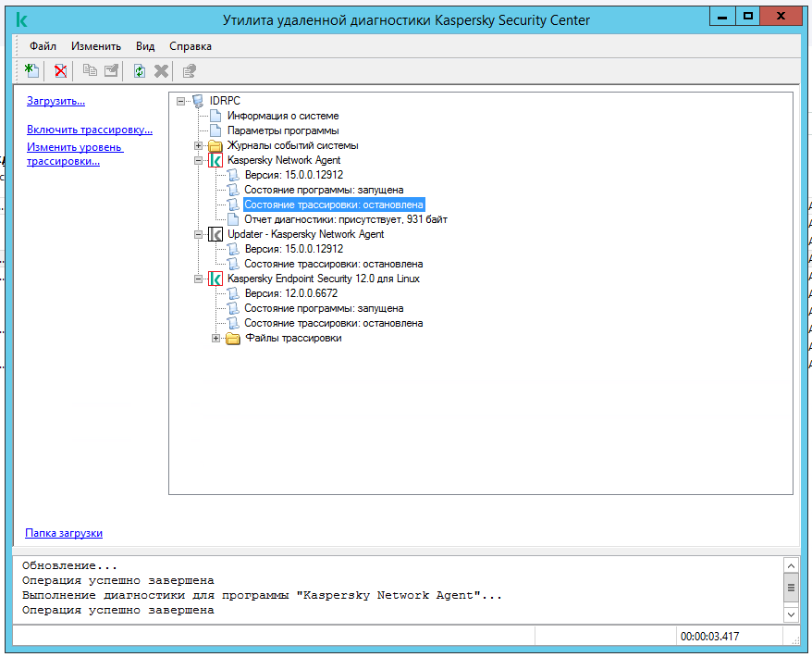The image size is (812, 657).
Task: Click the new document toolbar icon with green asterisk
Action: point(32,70)
